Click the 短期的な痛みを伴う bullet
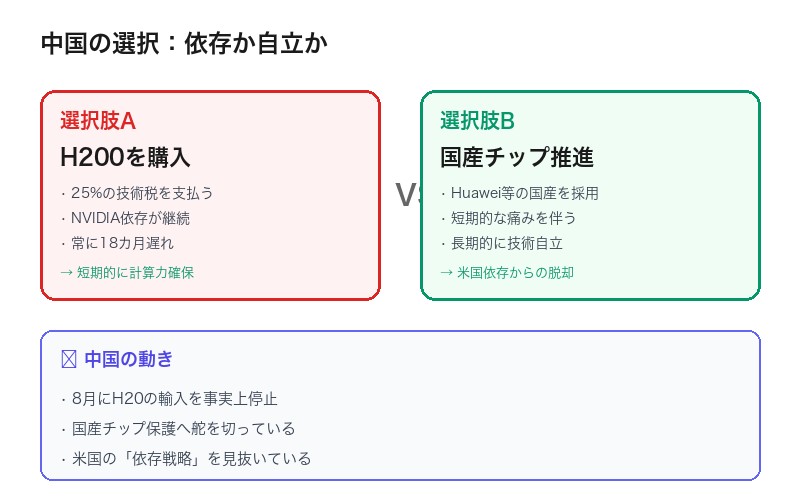This screenshot has height=500, width=800. click(x=508, y=218)
